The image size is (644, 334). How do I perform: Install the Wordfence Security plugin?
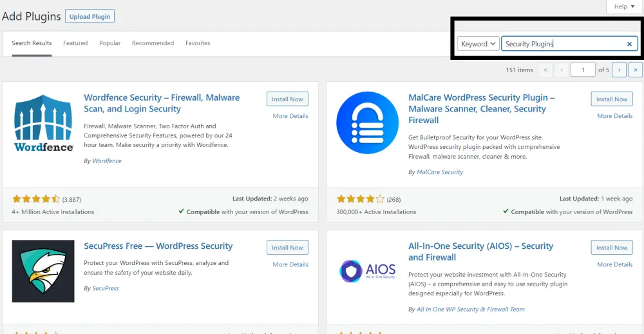click(x=287, y=99)
